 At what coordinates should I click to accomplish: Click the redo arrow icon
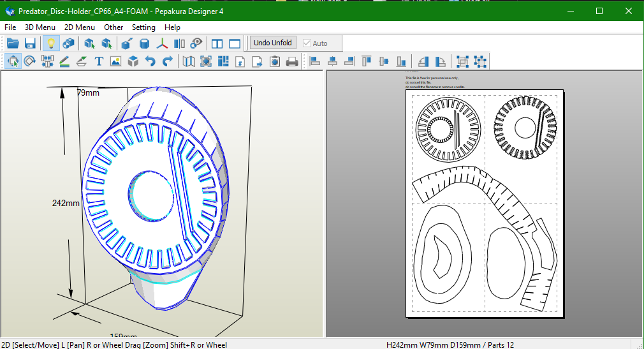(x=168, y=61)
